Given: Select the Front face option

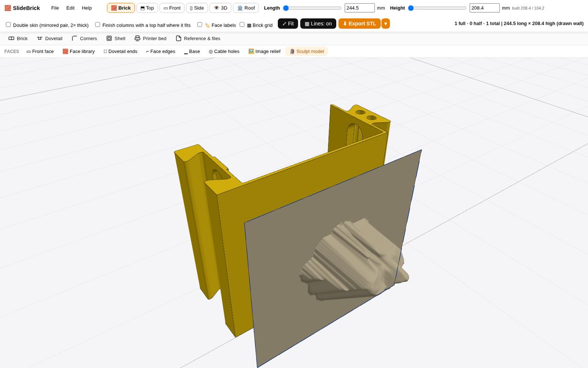Looking at the screenshot, I should coord(40,52).
